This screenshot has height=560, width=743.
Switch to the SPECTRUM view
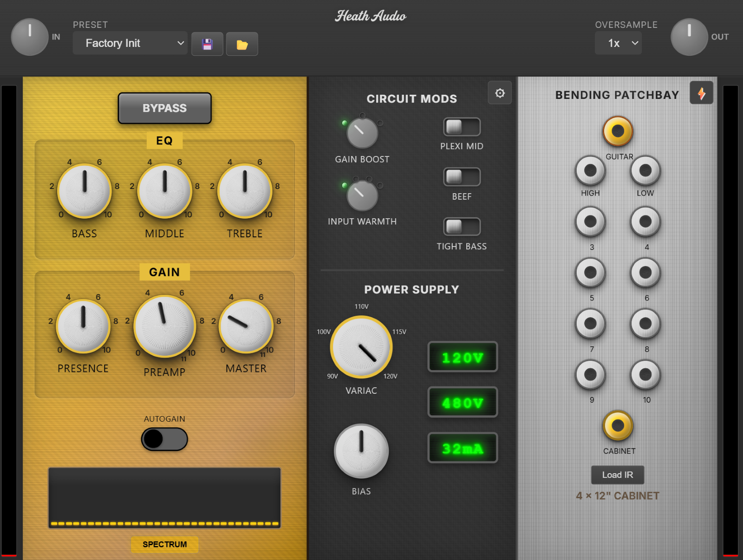click(x=164, y=544)
